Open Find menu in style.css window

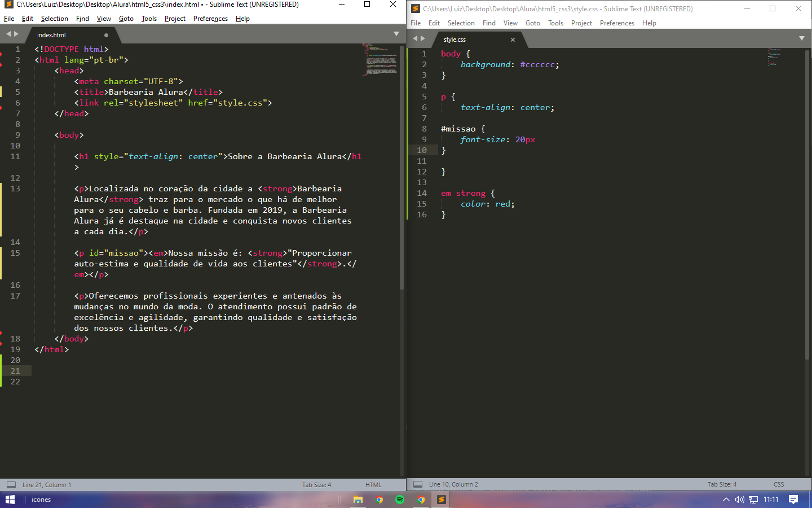click(489, 23)
